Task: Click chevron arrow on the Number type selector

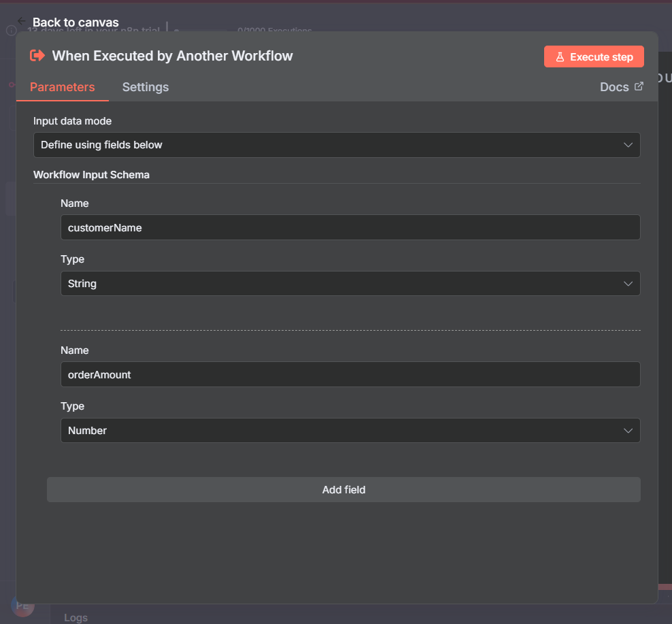Action: coord(628,431)
